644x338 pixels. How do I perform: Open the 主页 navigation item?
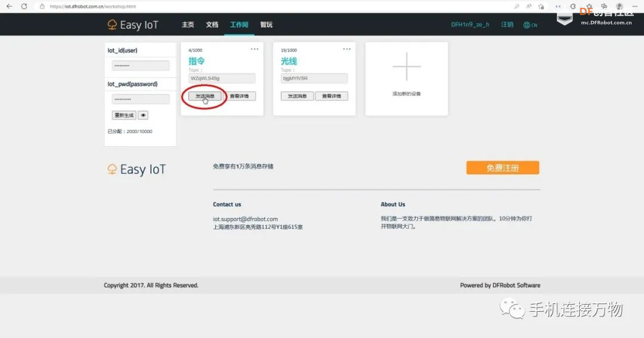(x=188, y=24)
